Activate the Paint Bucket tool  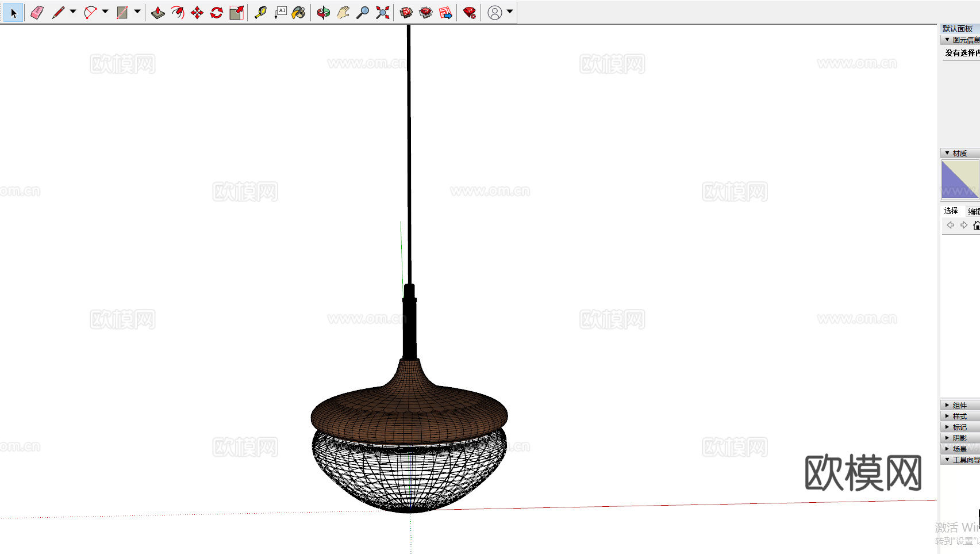click(298, 13)
